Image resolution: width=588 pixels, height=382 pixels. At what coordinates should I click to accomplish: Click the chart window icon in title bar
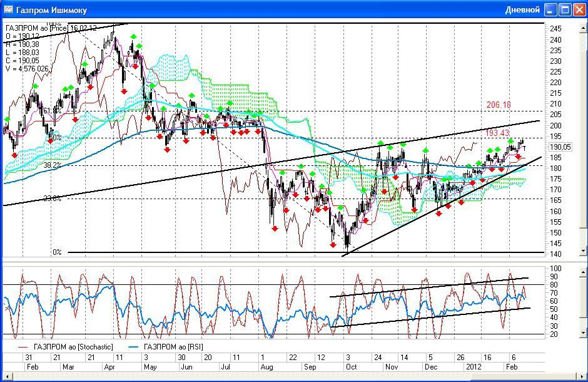point(8,9)
